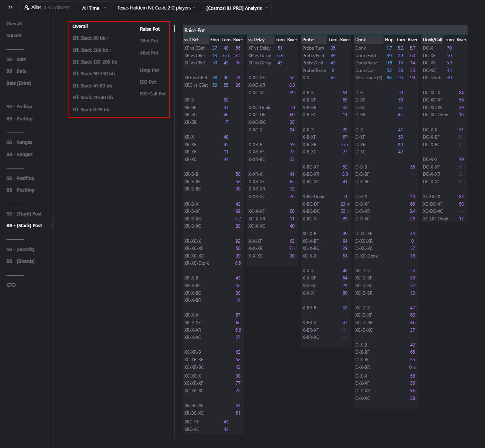Image resolution: width=485 pixels, height=448 pixels.
Task: Open the All Time period dropdown
Action: pyautogui.click(x=94, y=8)
